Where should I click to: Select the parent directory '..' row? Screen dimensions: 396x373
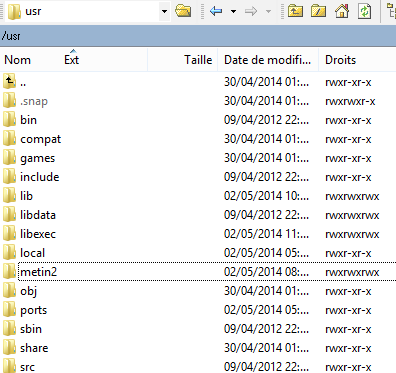[x=198, y=82]
